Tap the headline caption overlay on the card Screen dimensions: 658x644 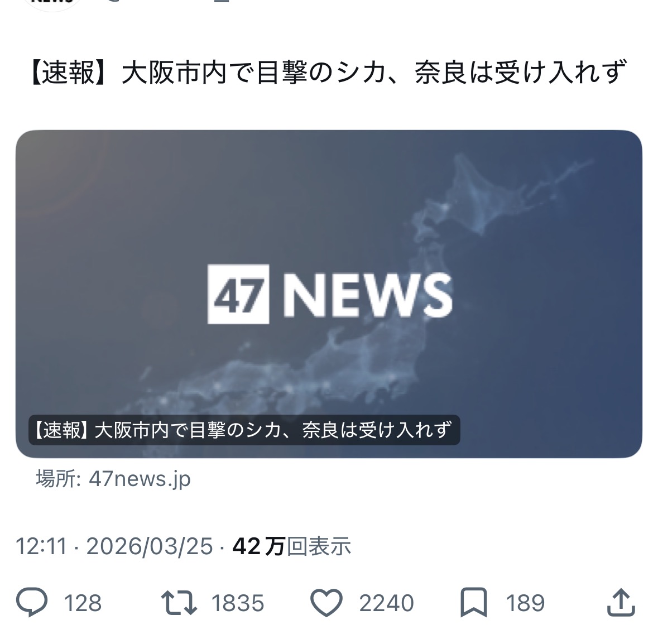click(244, 430)
